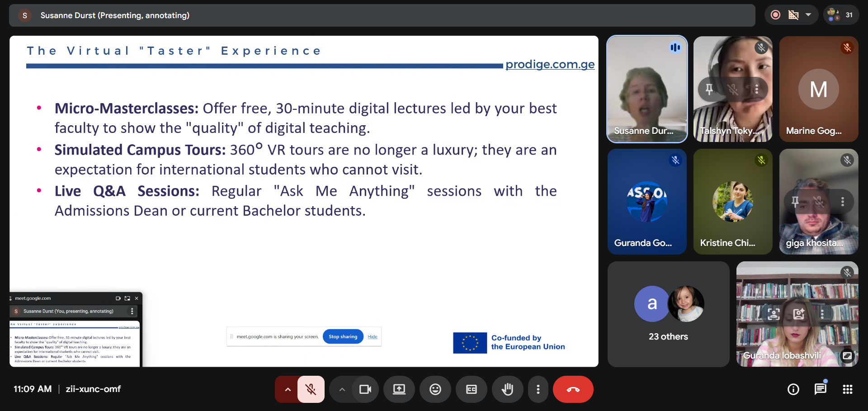Click Stop sharing button
Screen dimensions: 868x411
point(343,336)
